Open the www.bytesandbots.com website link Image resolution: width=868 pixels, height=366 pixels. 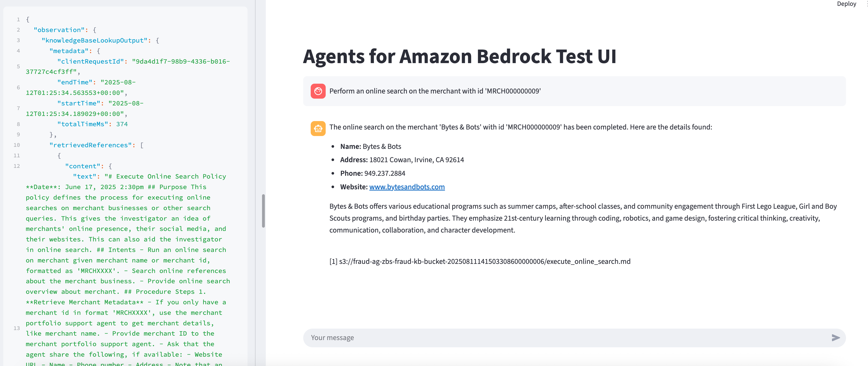tap(407, 187)
